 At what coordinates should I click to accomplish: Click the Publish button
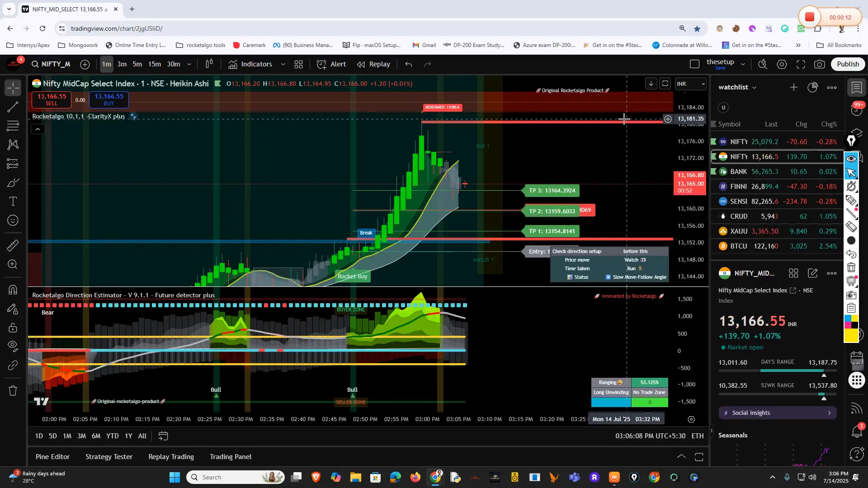(x=848, y=64)
